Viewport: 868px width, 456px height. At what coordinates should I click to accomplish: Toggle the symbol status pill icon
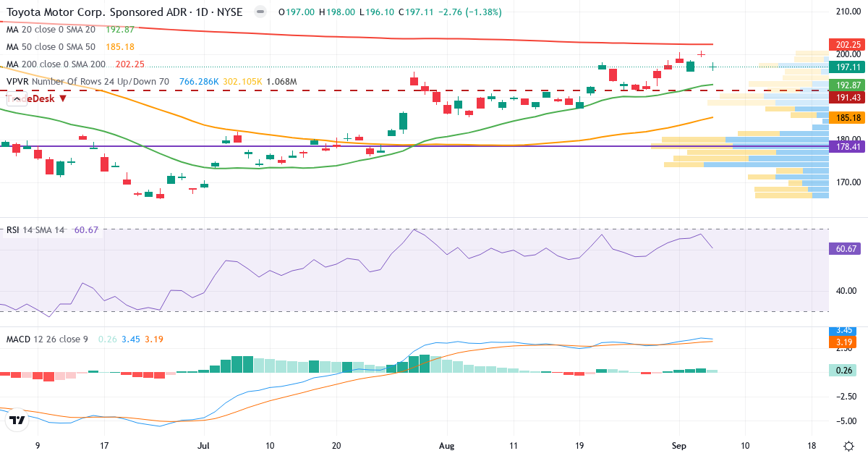coord(260,12)
